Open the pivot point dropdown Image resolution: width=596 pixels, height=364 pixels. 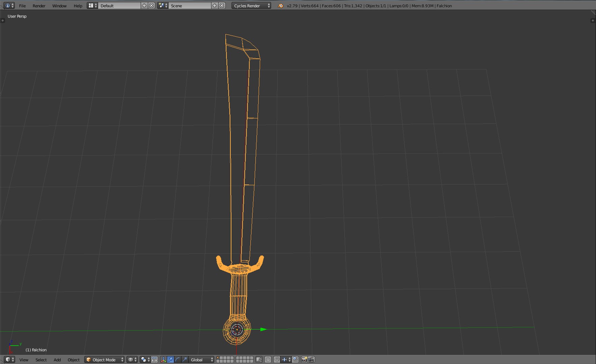pyautogui.click(x=145, y=360)
